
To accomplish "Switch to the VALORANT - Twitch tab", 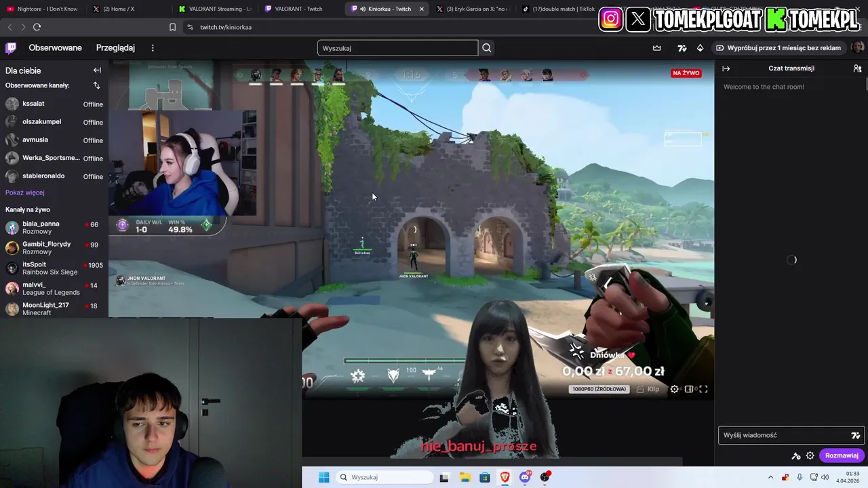I will click(x=300, y=9).
